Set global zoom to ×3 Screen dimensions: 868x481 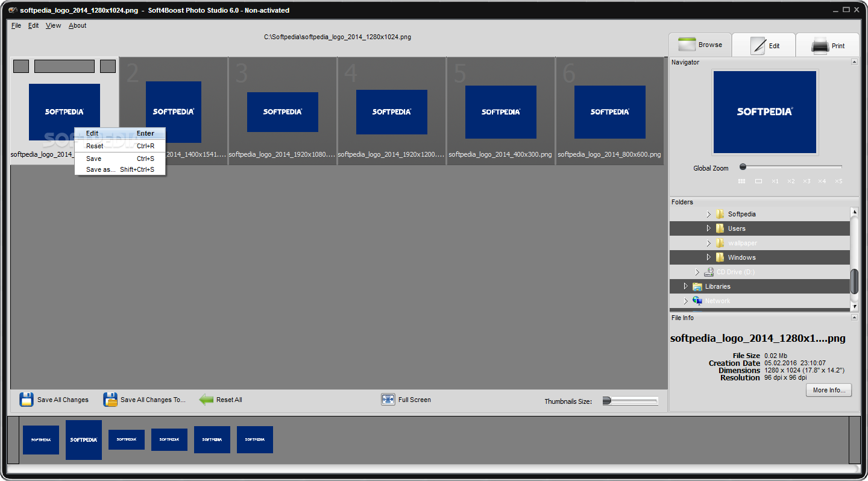[807, 181]
